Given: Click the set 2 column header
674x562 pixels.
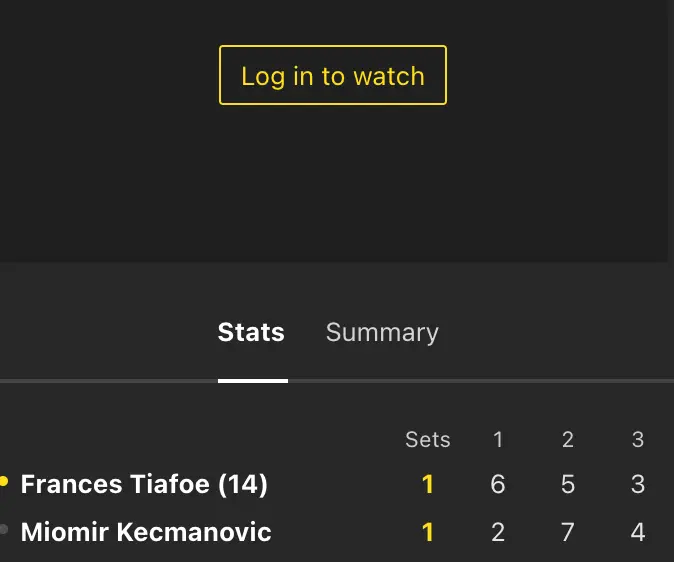Looking at the screenshot, I should (568, 440).
